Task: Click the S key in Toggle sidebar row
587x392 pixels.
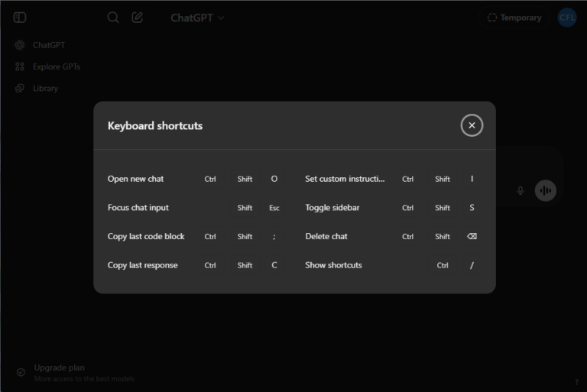Action: click(472, 208)
